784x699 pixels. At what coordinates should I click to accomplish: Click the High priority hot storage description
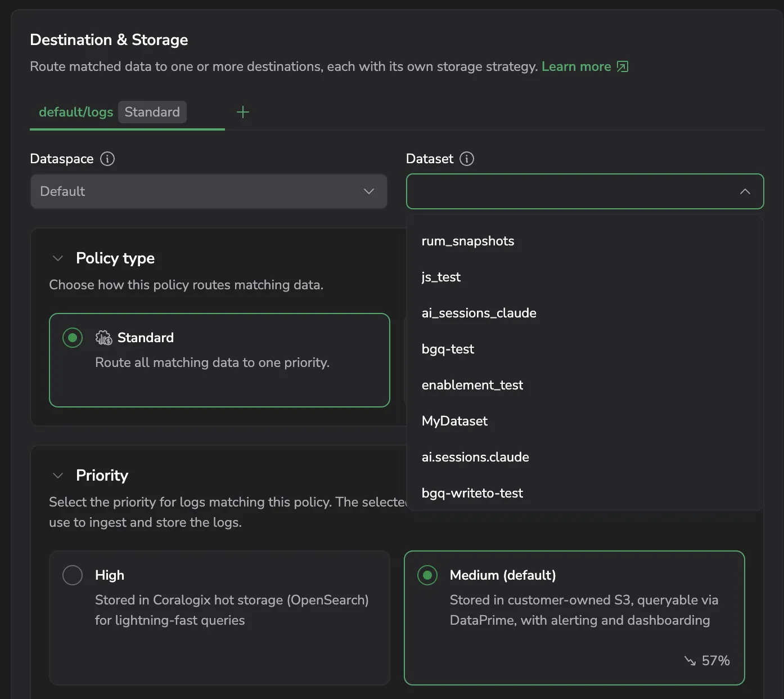click(232, 610)
